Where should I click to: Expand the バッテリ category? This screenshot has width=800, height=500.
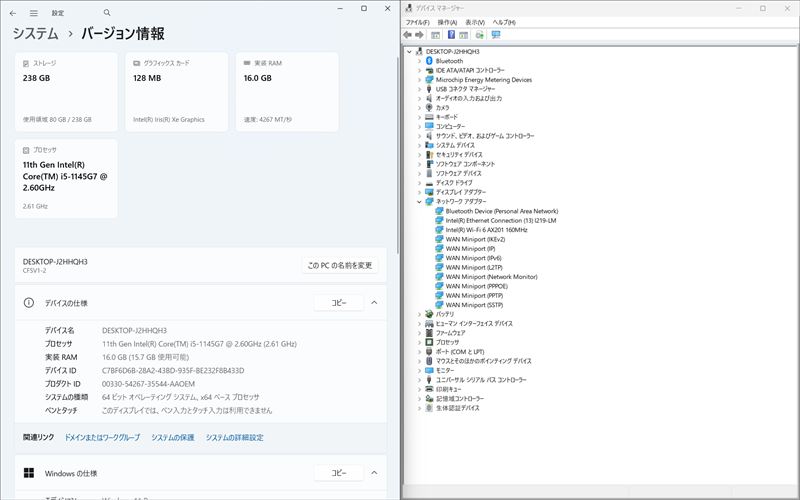pos(418,314)
